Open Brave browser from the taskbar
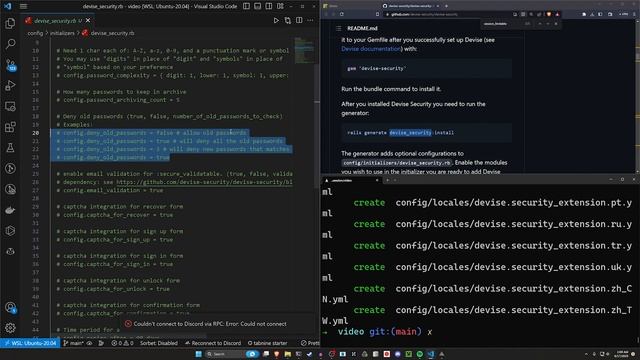The height and width of the screenshot is (360, 640). [277, 354]
